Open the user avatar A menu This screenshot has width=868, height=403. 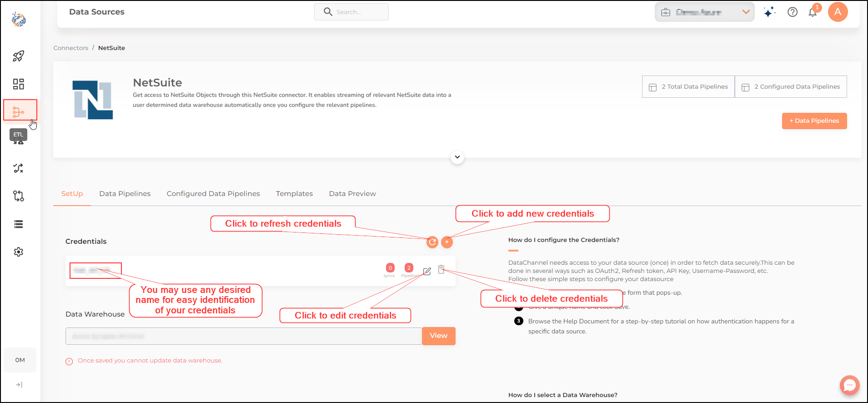coord(838,12)
